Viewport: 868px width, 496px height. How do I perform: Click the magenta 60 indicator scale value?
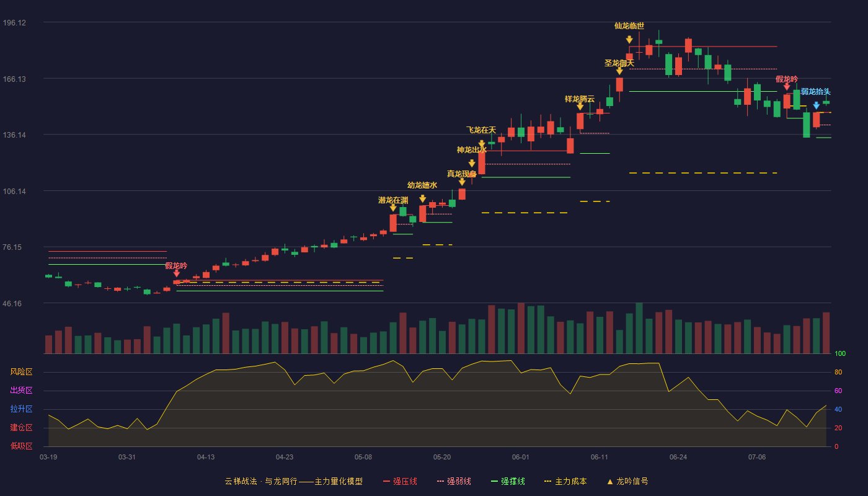pos(838,391)
